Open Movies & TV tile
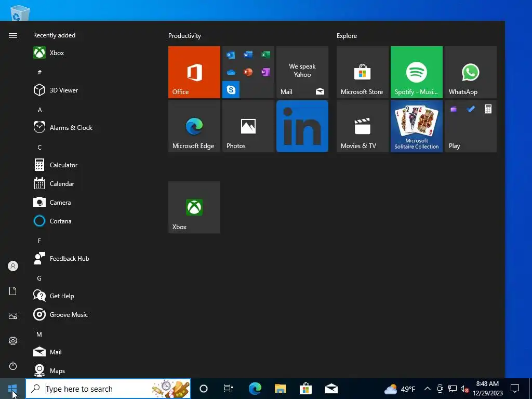The width and height of the screenshot is (532, 399). tap(362, 126)
